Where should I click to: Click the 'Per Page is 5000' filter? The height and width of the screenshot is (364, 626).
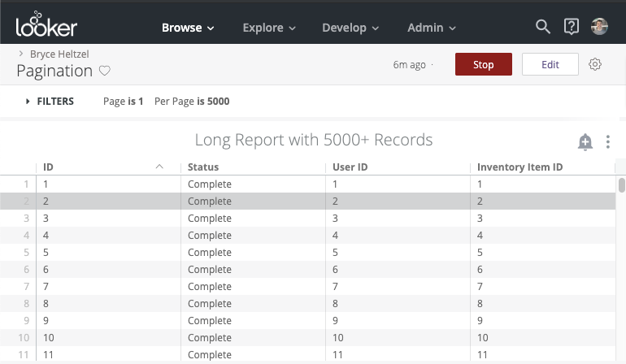coord(192,102)
